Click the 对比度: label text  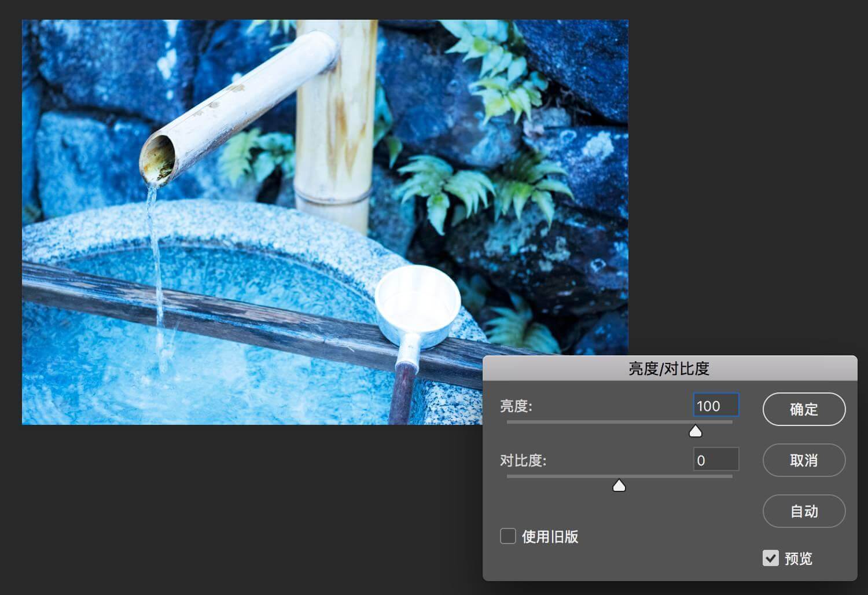tap(523, 461)
